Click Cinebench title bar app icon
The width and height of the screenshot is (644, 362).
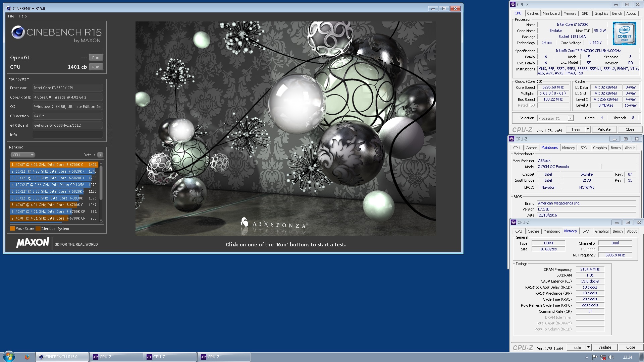(8, 8)
